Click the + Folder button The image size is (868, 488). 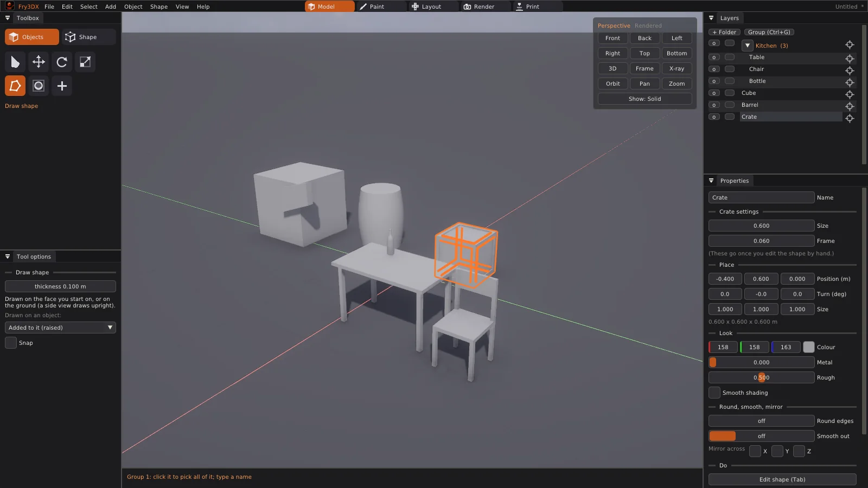point(725,32)
